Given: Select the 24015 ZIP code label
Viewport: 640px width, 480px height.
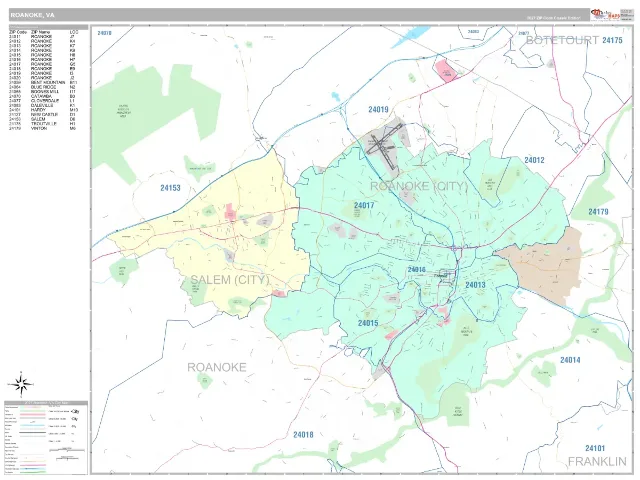Looking at the screenshot, I should (368, 323).
